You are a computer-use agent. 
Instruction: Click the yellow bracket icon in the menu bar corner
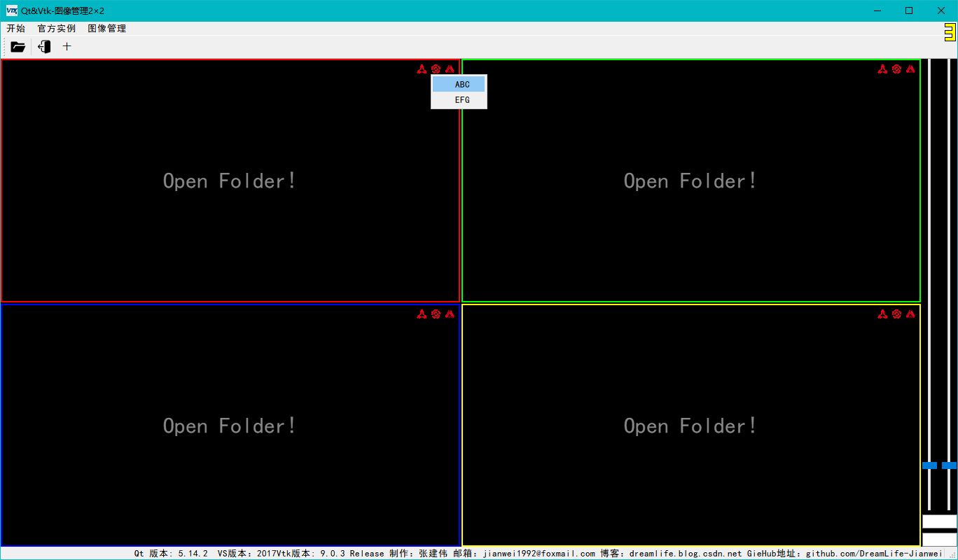[x=950, y=32]
